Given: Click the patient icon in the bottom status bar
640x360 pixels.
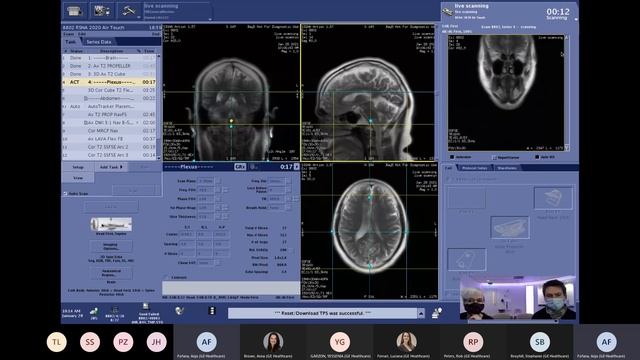Looking at the screenshot, I should 94,311.
